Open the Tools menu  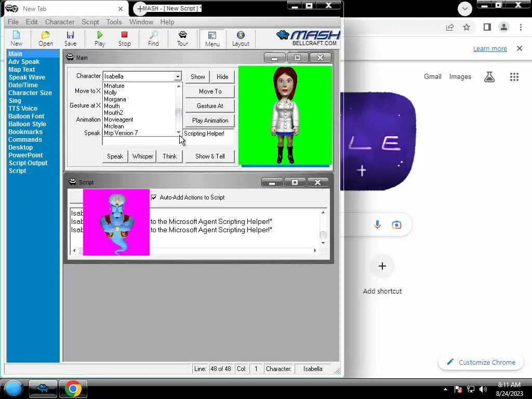click(114, 22)
